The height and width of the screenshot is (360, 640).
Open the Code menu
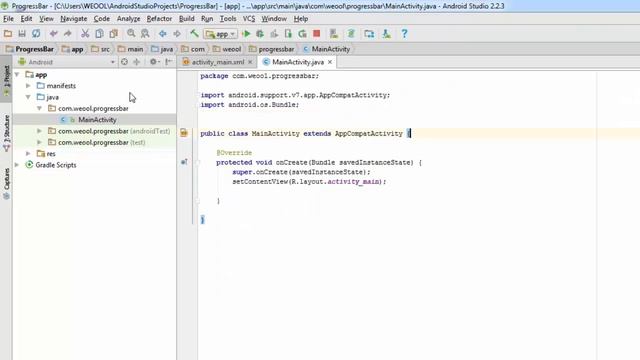point(102,19)
